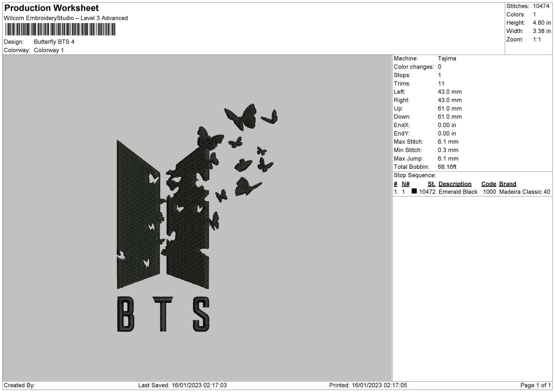Click the Brand column header
555x392 pixels.
507,184
